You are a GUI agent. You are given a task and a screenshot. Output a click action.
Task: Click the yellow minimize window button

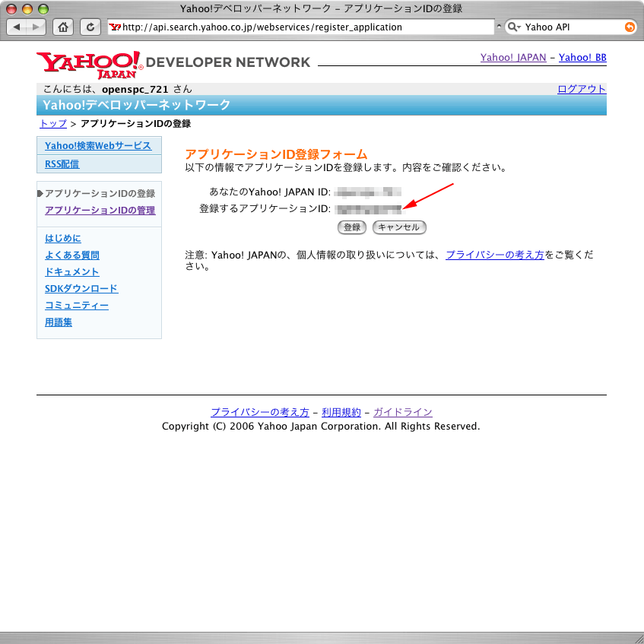[x=27, y=8]
